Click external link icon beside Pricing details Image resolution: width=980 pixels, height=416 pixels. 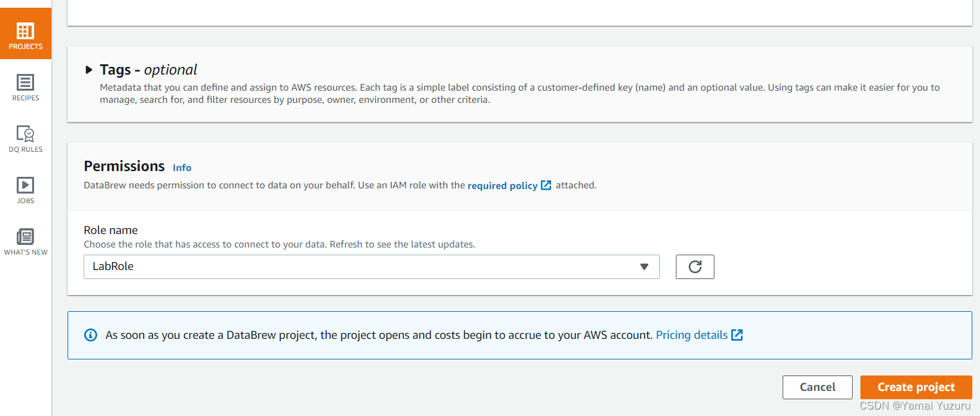pos(737,335)
